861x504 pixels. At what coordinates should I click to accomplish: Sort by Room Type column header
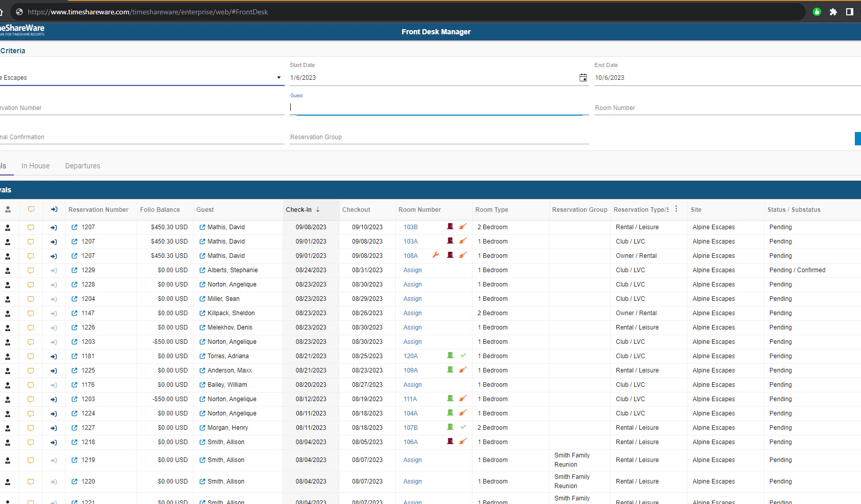click(x=491, y=210)
